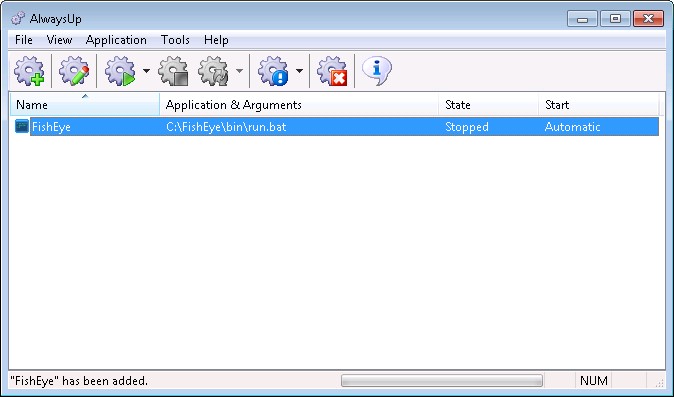
Task: Click the "FishEye" has been added status message
Action: (79, 381)
